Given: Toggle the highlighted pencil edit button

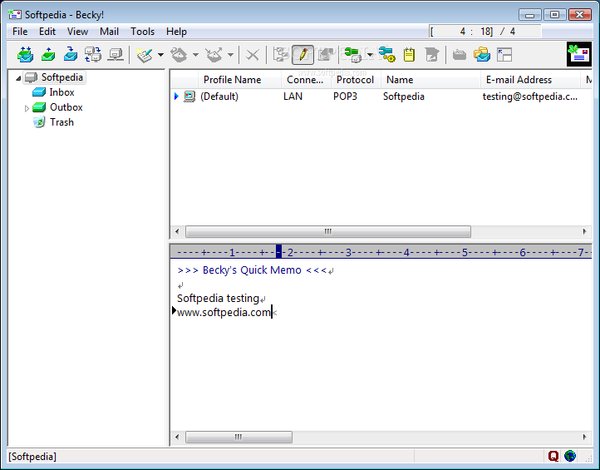Looking at the screenshot, I should point(302,54).
